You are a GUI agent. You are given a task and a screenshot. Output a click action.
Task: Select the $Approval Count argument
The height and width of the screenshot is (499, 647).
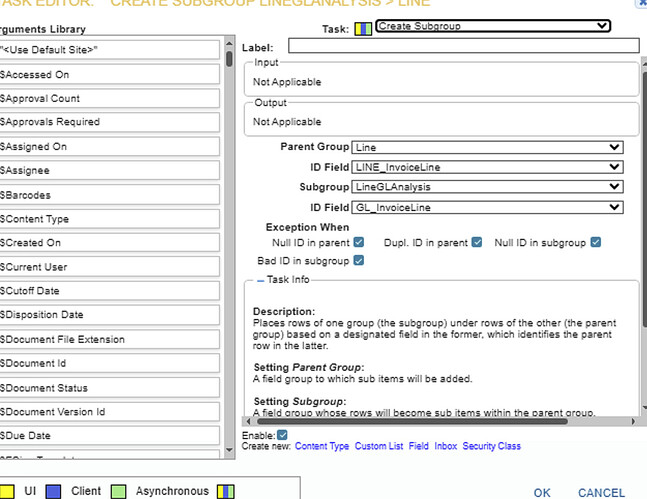coord(109,99)
